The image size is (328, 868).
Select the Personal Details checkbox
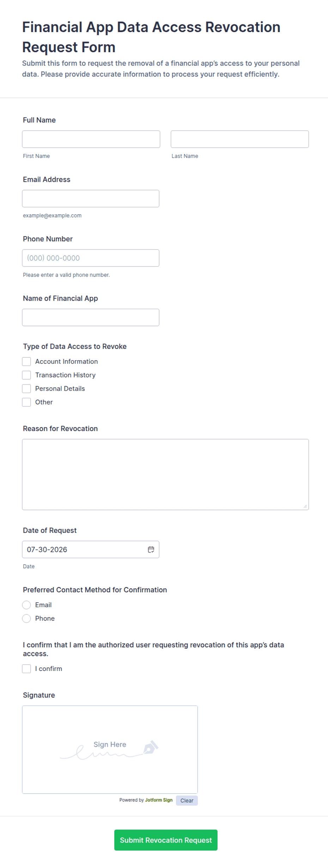click(26, 389)
